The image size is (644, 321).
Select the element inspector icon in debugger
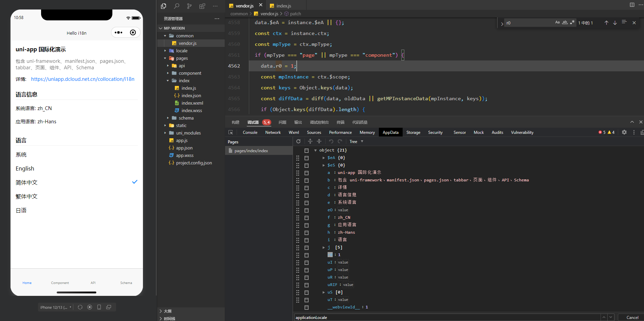pyautogui.click(x=231, y=132)
